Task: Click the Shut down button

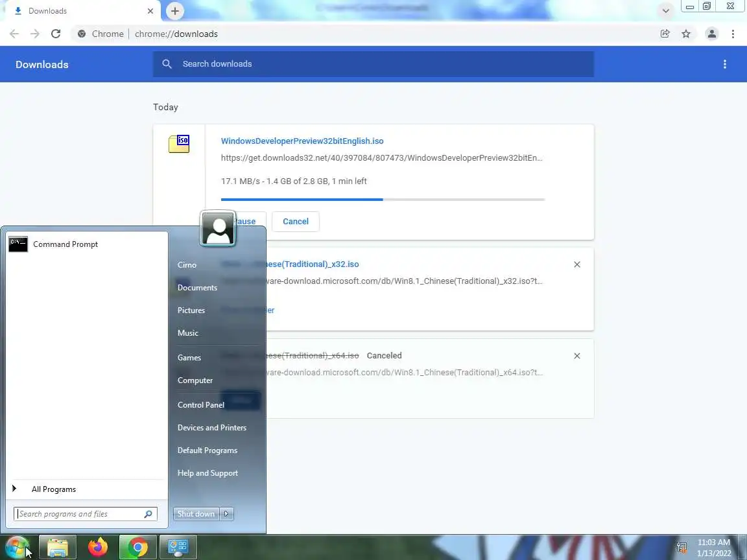Action: coord(196,514)
